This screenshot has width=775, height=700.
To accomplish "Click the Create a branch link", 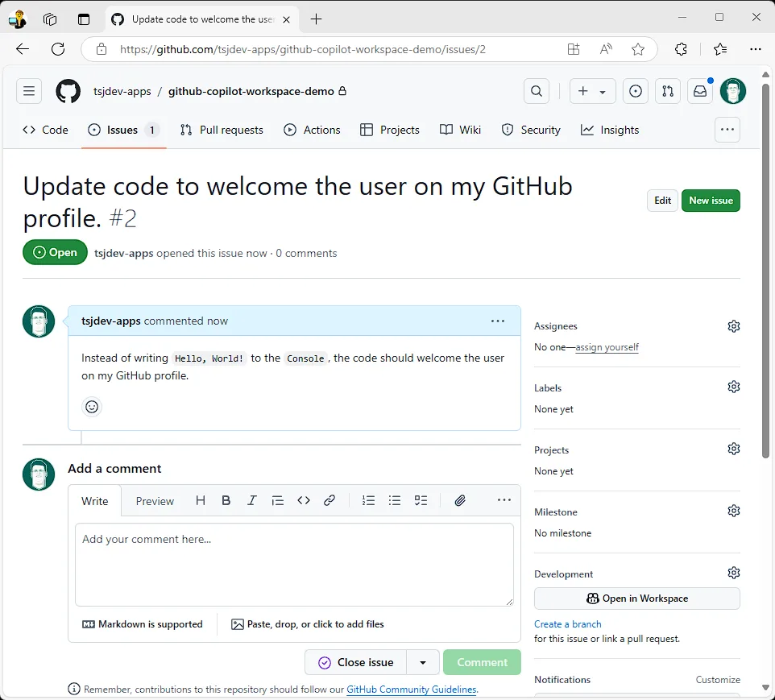I will click(568, 624).
